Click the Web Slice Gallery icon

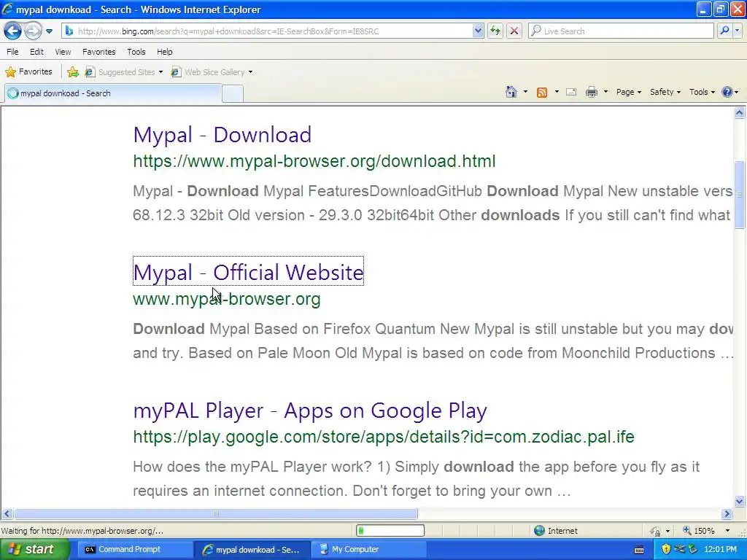176,72
